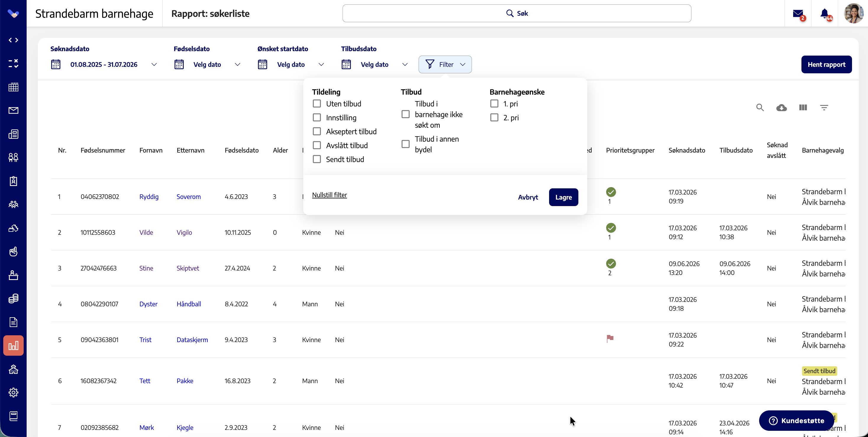The image size is (868, 437).
Task: Click the Nullstill filter link
Action: (x=330, y=195)
